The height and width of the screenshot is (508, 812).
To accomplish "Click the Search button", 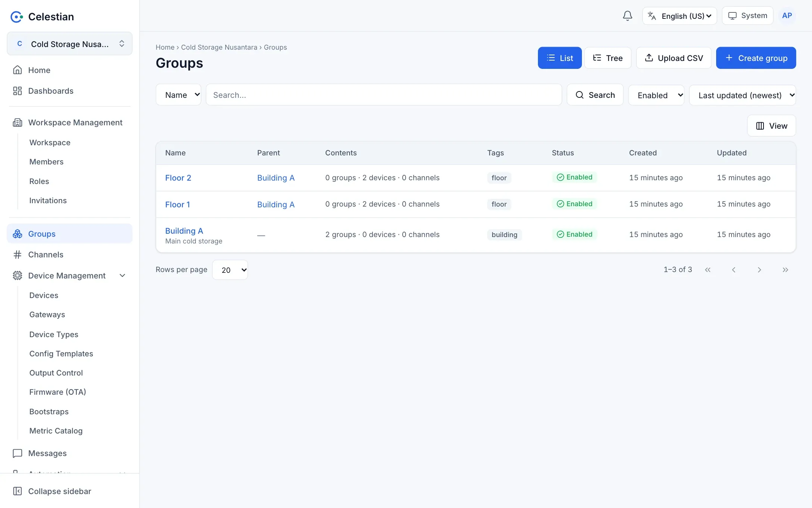I will (x=595, y=95).
